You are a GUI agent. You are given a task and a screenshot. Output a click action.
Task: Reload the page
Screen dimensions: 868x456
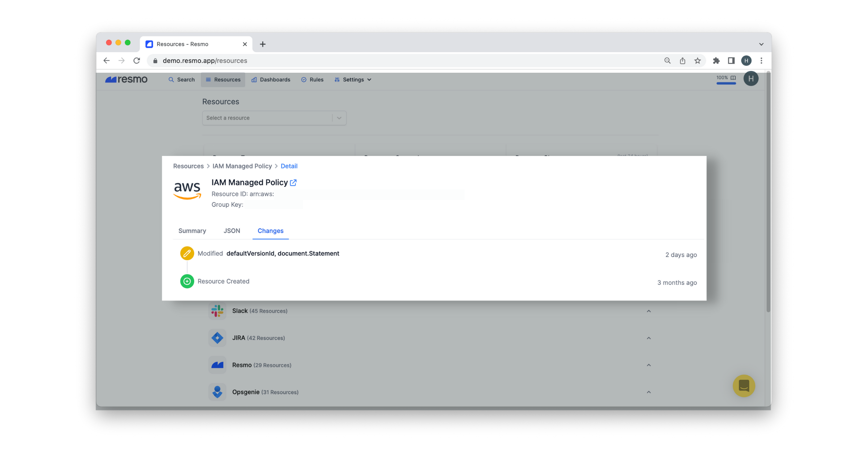pyautogui.click(x=137, y=61)
